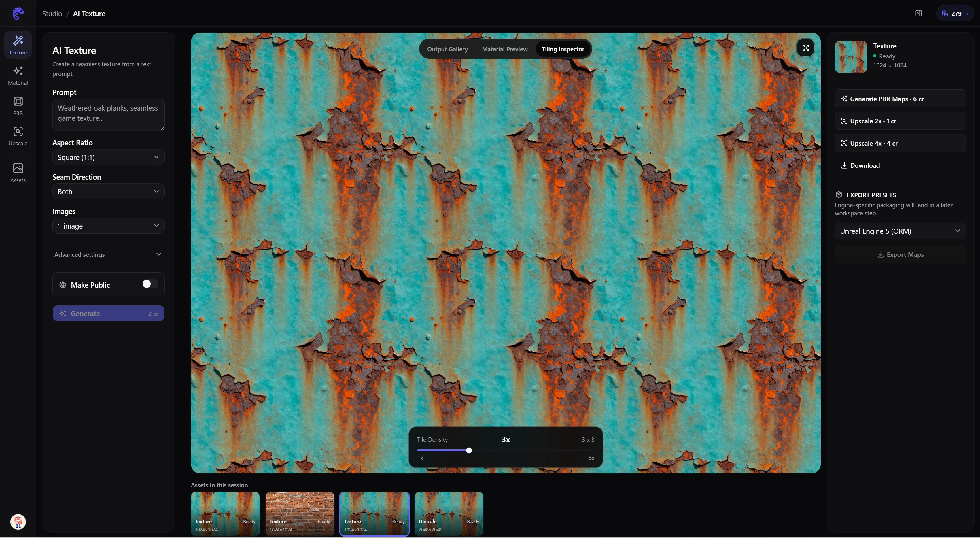The height and width of the screenshot is (538, 980).
Task: Open the Unreal Engine 5 (ORM) dropdown
Action: [900, 231]
